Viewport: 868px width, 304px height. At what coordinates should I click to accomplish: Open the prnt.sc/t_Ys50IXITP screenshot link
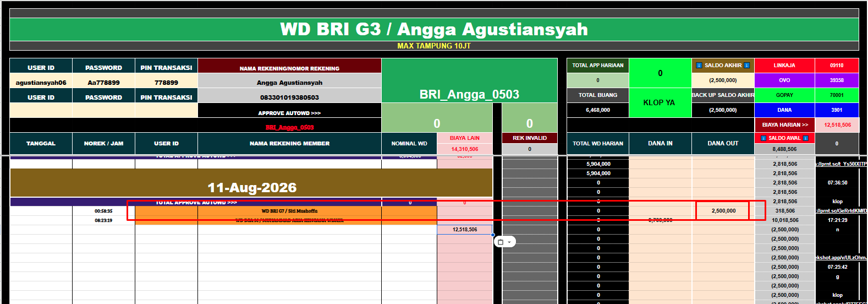[840, 164]
